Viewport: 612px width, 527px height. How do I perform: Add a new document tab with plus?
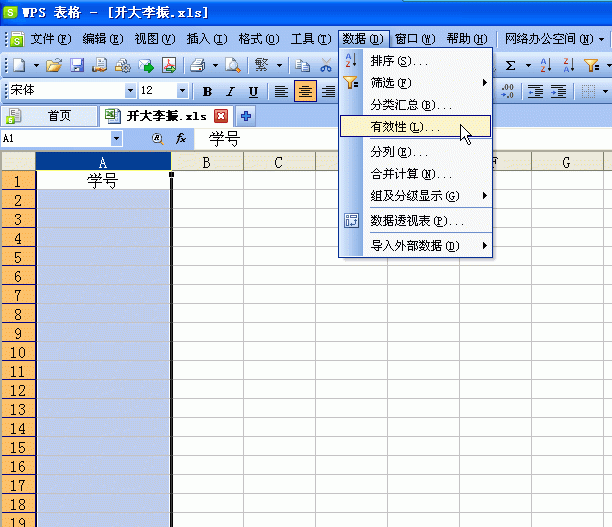click(x=246, y=116)
